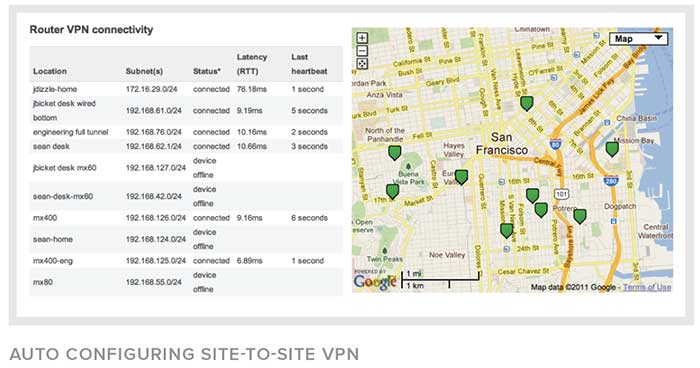The height and width of the screenshot is (368, 700).
Task: Click the Google logo on the map
Action: [375, 281]
